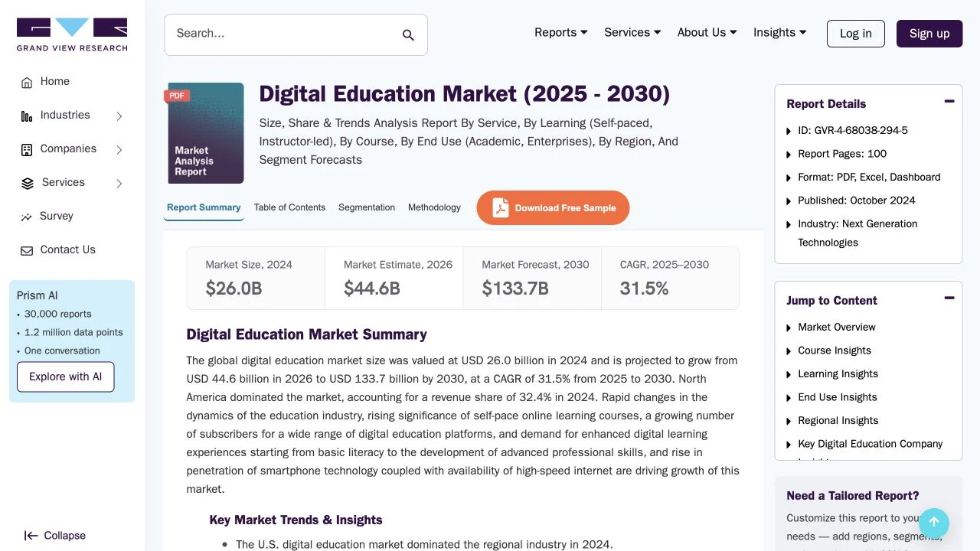Screen dimensions: 980x551
Task: Click the Log in button
Action: [856, 34]
